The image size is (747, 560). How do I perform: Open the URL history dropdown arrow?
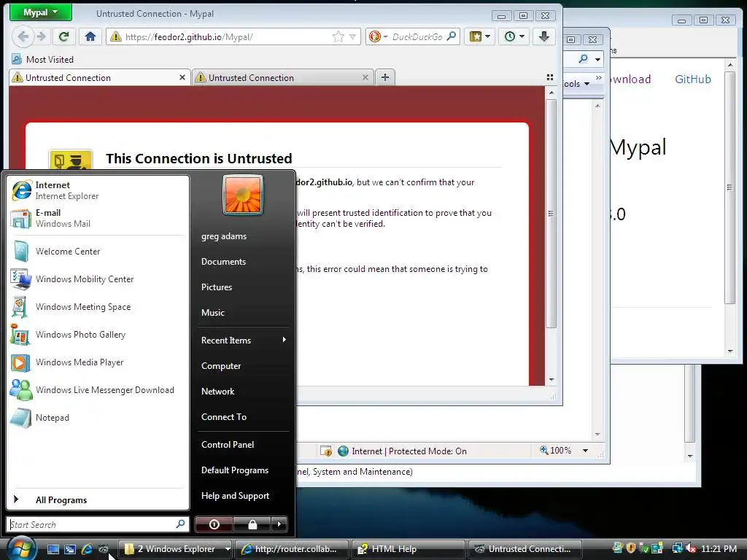point(352,36)
